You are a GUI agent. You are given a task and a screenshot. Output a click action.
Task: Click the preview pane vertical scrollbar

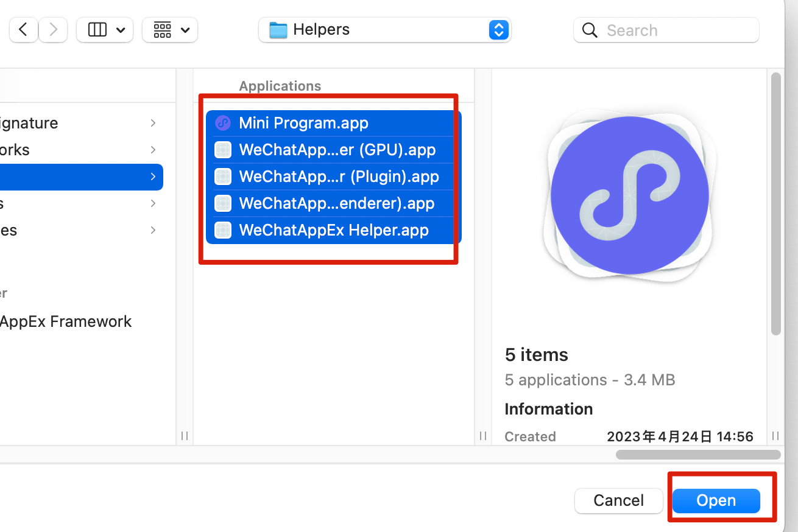pos(775,204)
